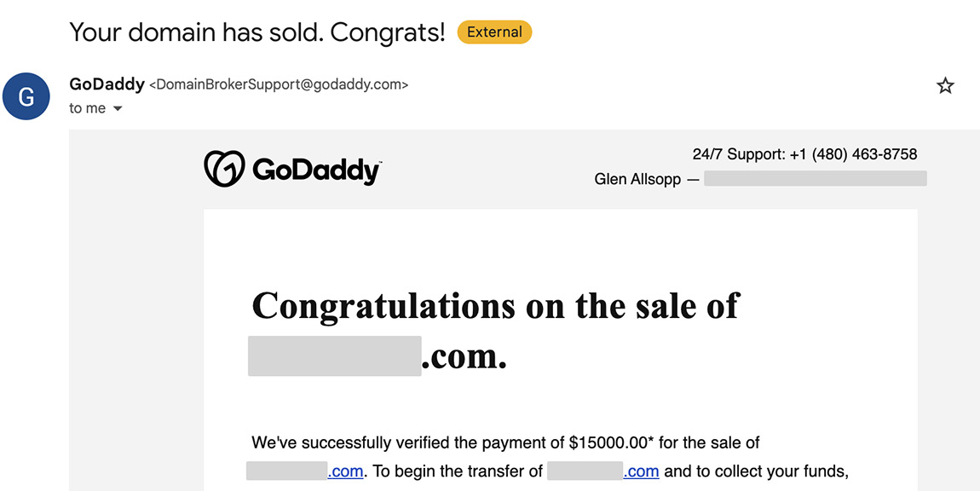Click the yellow External label badge
Image resolution: width=980 pixels, height=491 pixels.
pos(494,32)
